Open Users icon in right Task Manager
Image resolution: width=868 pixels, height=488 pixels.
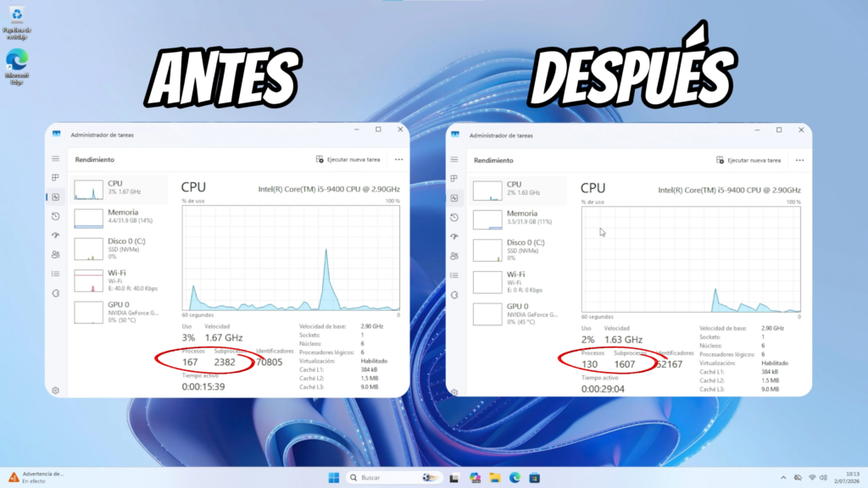pos(454,256)
